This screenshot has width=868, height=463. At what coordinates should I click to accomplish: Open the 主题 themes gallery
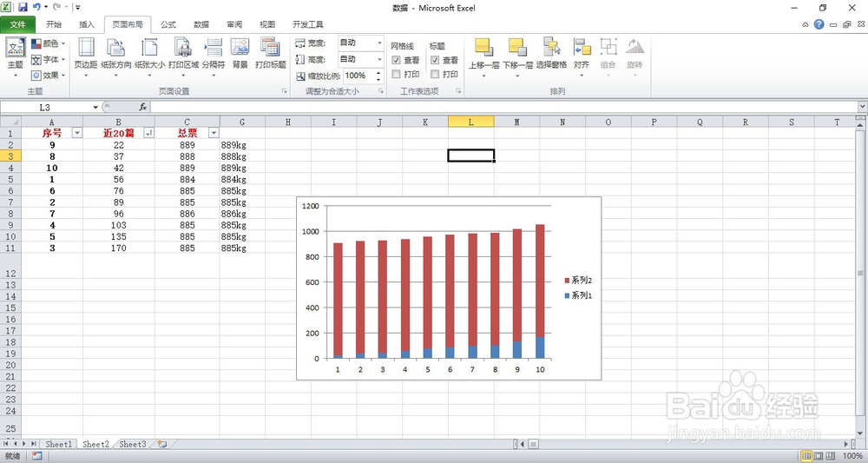pyautogui.click(x=16, y=58)
